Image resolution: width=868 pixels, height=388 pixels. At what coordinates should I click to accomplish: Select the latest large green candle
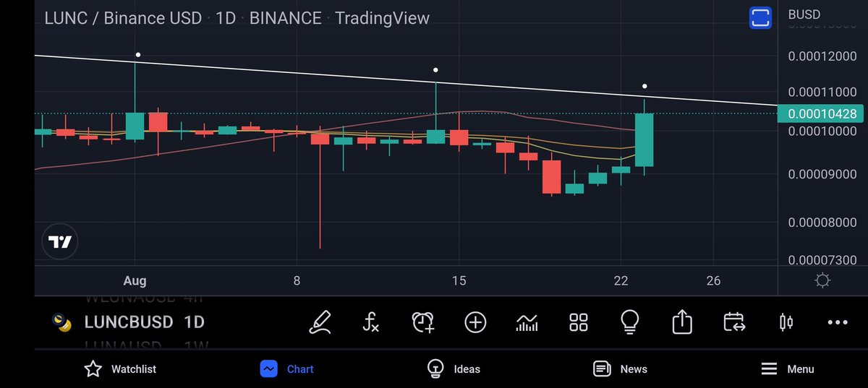[644, 140]
